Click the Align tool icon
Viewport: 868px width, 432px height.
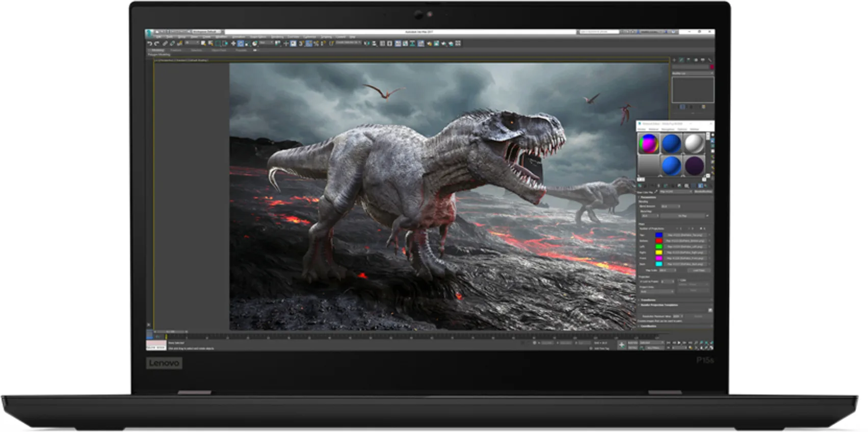374,43
